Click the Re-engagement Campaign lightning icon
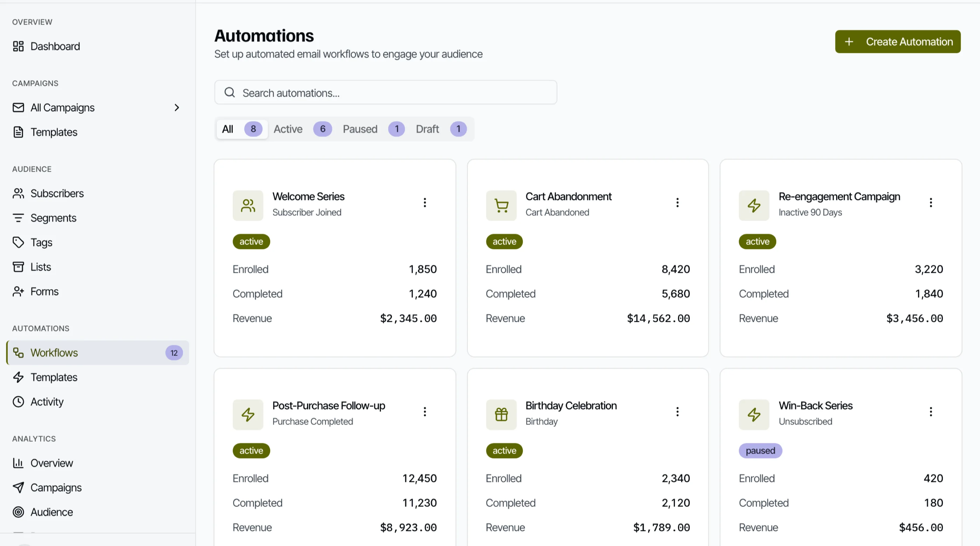 click(754, 206)
